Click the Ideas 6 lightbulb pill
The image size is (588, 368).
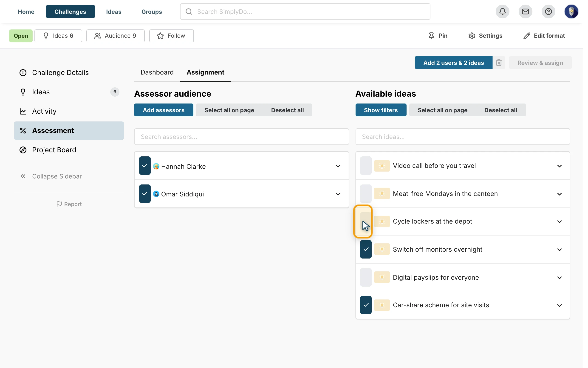(58, 36)
